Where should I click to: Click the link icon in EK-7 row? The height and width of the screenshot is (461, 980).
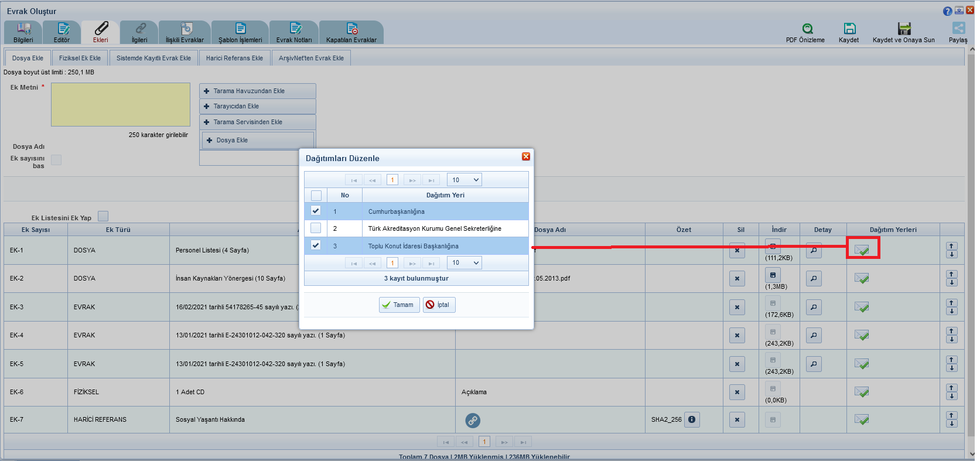pos(473,420)
